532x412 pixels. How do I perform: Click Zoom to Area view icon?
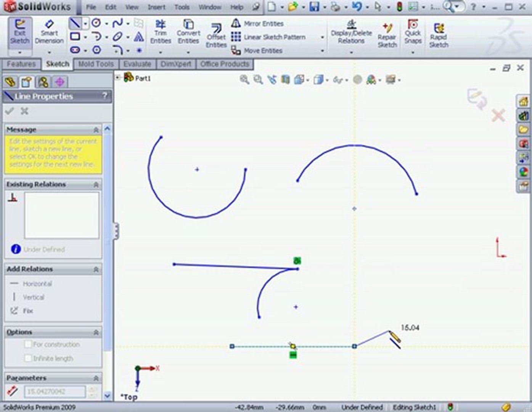(x=258, y=79)
